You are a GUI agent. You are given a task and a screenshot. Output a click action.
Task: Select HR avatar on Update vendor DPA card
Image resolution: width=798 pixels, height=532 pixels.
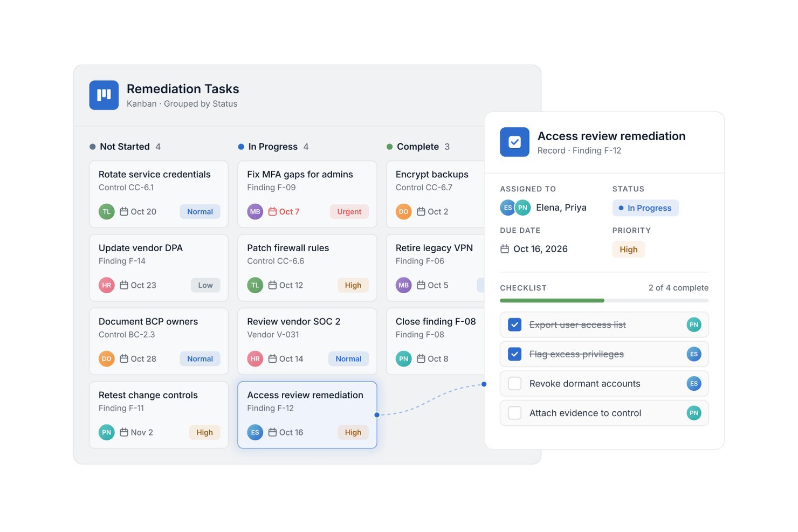(x=107, y=285)
